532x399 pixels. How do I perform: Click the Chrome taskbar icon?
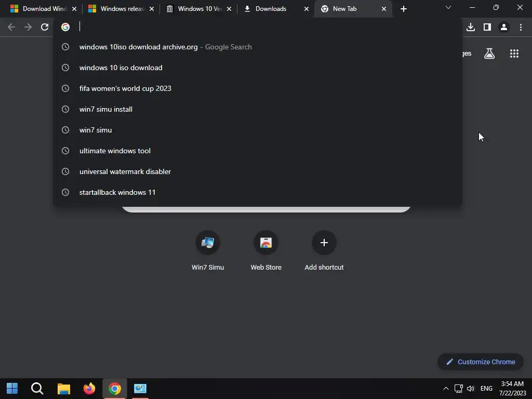pyautogui.click(x=115, y=389)
